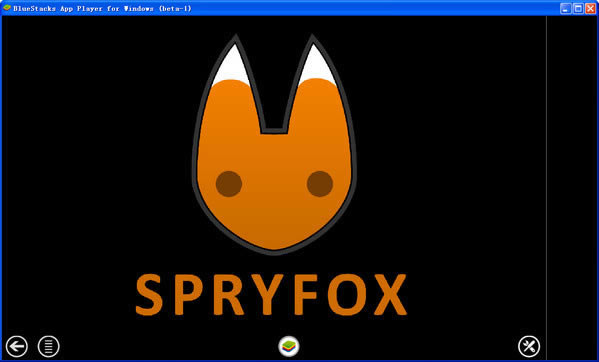Open the BlueStacks home logo button
The height and width of the screenshot is (362, 599).
[x=289, y=346]
